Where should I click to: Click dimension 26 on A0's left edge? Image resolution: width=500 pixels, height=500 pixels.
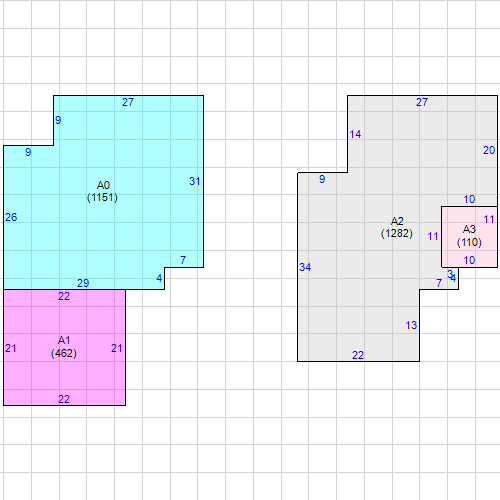click(11, 217)
